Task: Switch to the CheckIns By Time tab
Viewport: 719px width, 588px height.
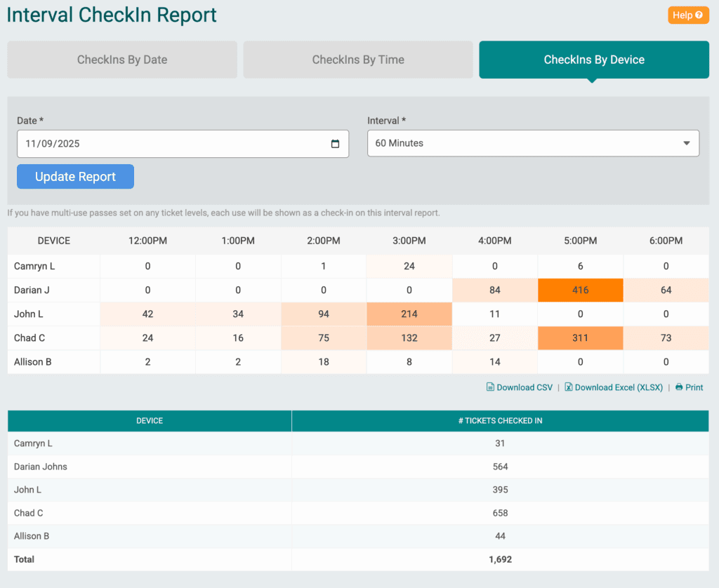Action: click(358, 60)
